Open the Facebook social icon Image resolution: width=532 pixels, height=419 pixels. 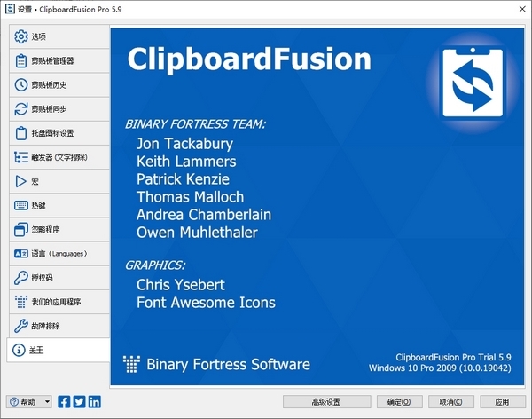click(64, 402)
